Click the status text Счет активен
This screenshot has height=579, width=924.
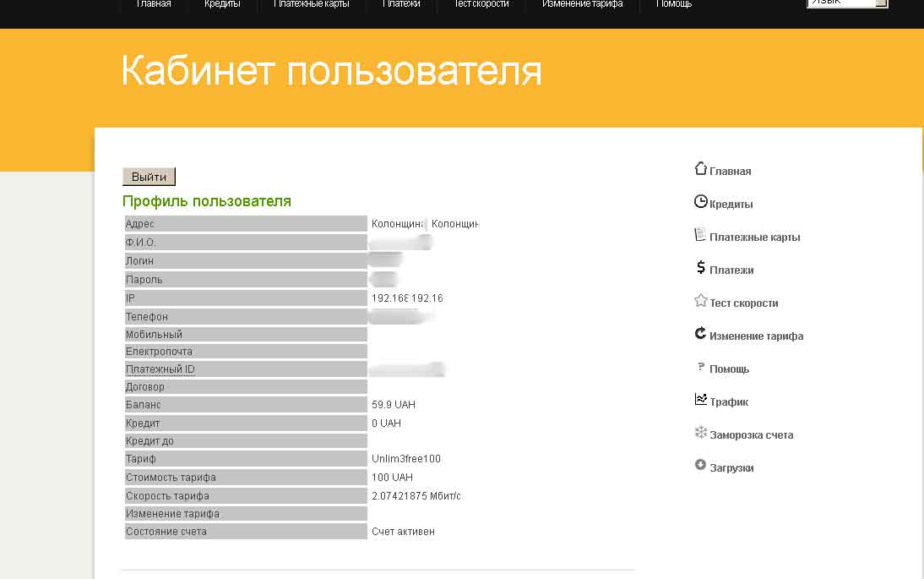[x=403, y=532]
